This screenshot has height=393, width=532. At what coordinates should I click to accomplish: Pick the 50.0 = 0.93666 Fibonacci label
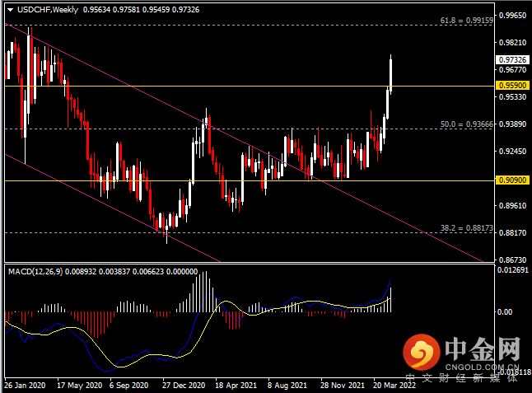tap(466, 124)
